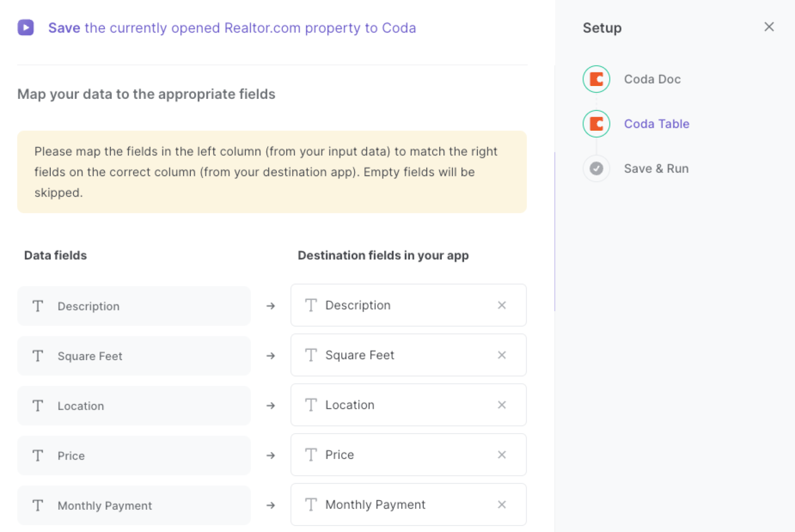Click the text icon in Square Feet destination field

click(311, 355)
